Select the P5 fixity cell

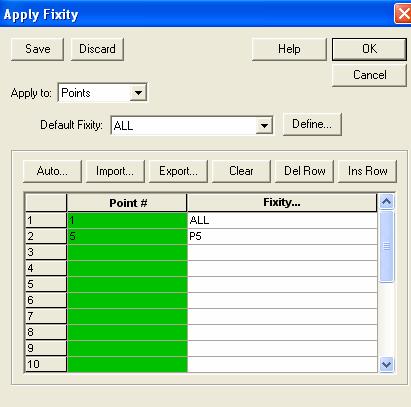tap(282, 236)
